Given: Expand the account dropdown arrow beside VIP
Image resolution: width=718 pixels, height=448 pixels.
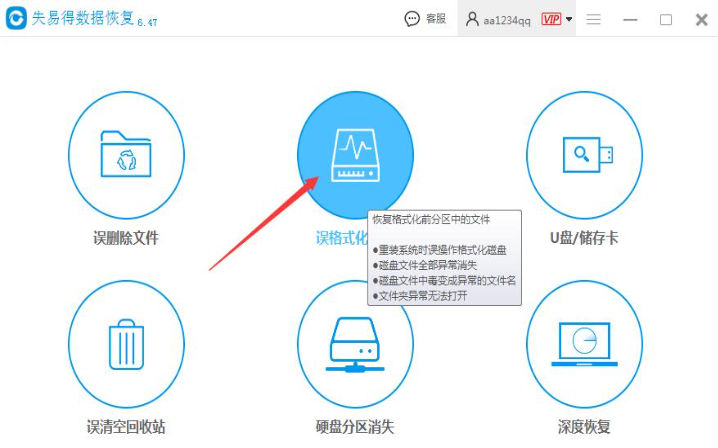Looking at the screenshot, I should 569,19.
